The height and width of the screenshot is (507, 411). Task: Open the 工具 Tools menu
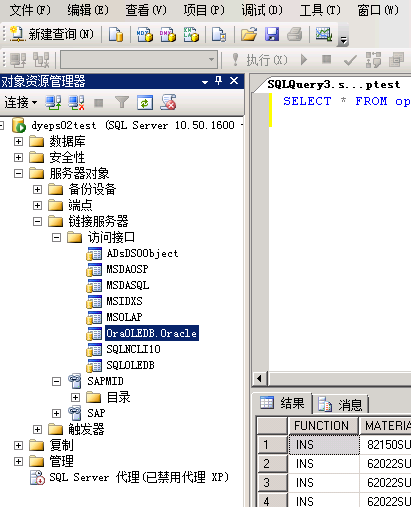tap(320, 10)
